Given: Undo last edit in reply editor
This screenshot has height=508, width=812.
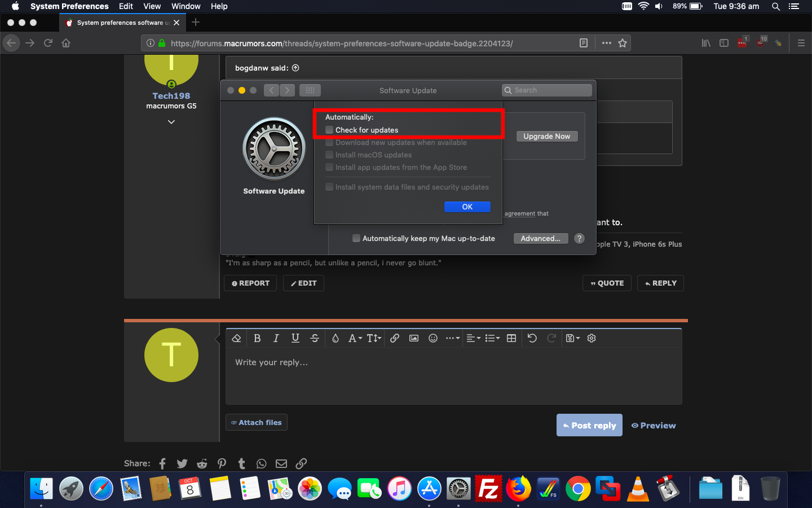Looking at the screenshot, I should [x=532, y=338].
